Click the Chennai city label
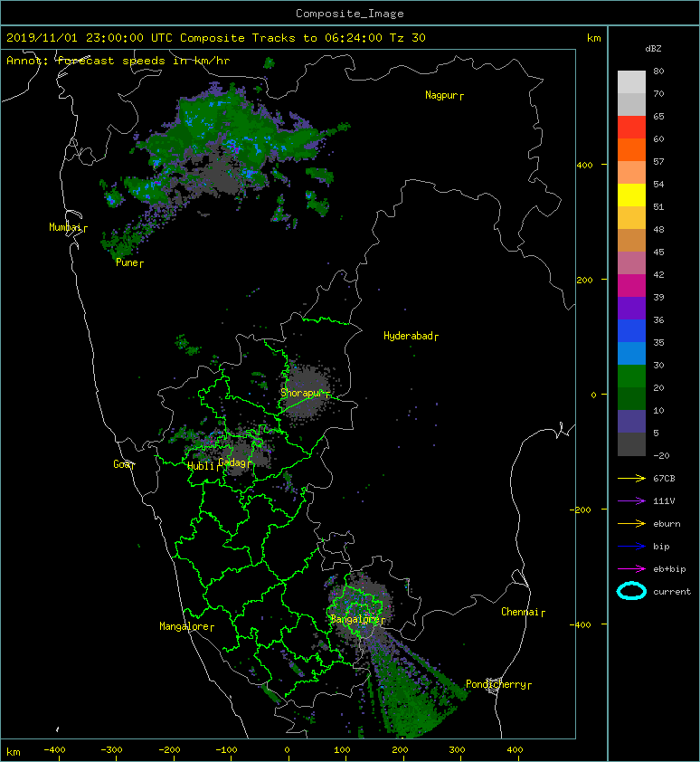The image size is (700, 762). coord(520,612)
